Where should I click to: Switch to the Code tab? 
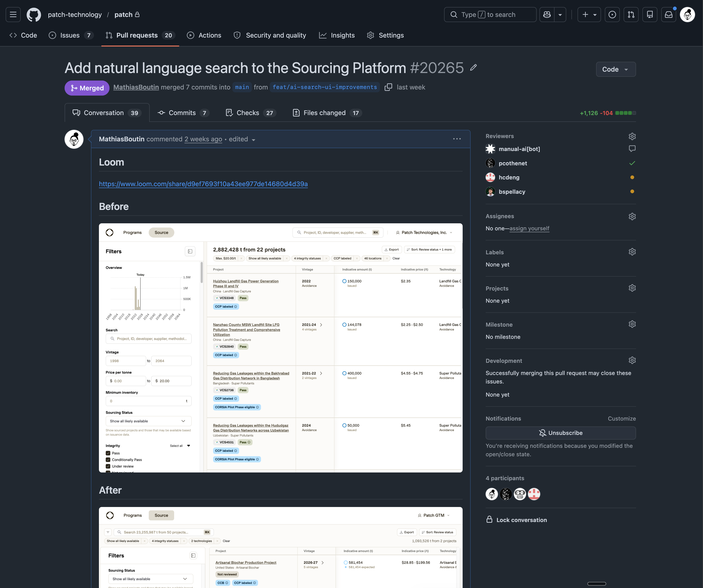(23, 35)
